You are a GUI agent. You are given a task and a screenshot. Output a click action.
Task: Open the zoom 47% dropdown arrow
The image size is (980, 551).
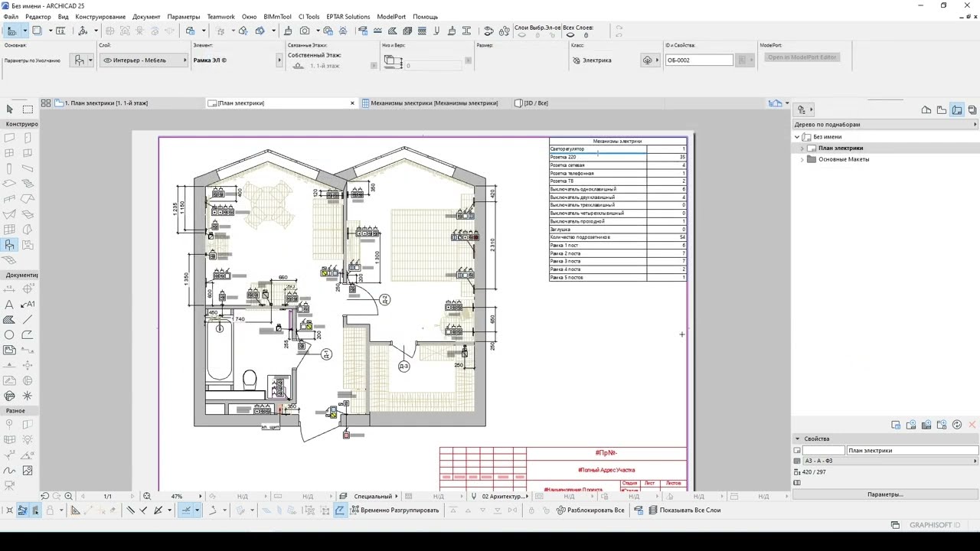[x=201, y=497]
